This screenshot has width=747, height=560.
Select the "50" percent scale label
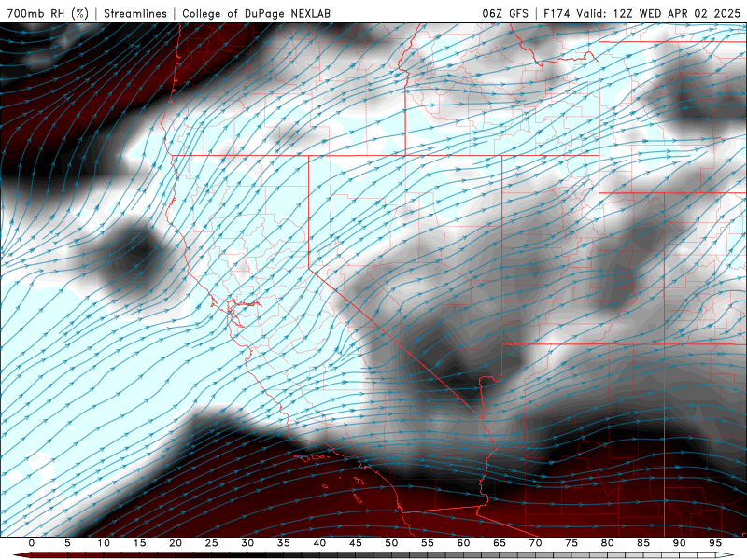[x=391, y=543]
